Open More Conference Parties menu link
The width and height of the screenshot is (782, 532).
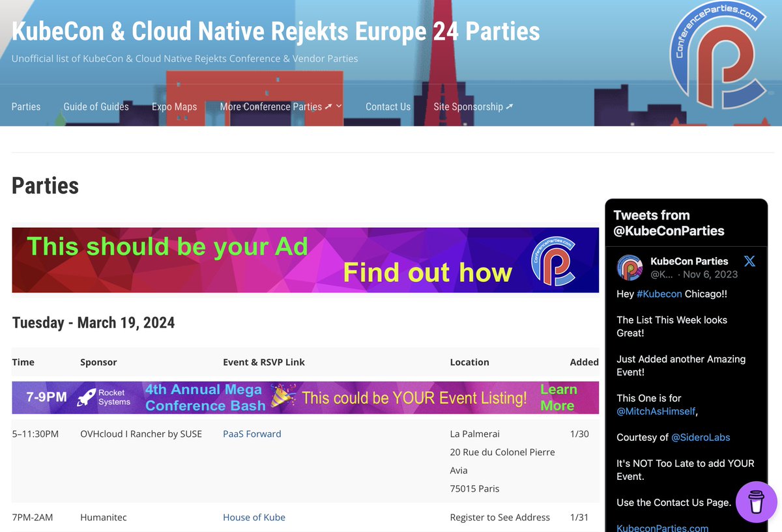click(x=276, y=107)
